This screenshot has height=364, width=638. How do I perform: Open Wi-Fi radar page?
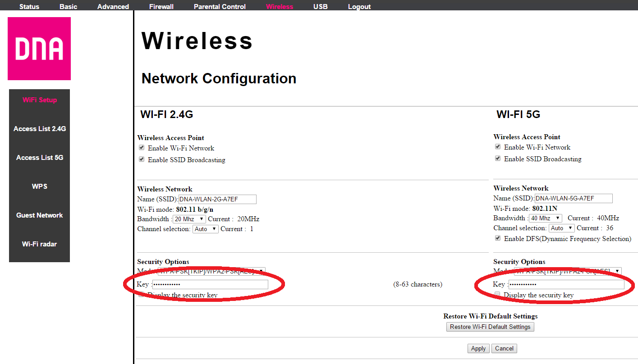tap(40, 244)
